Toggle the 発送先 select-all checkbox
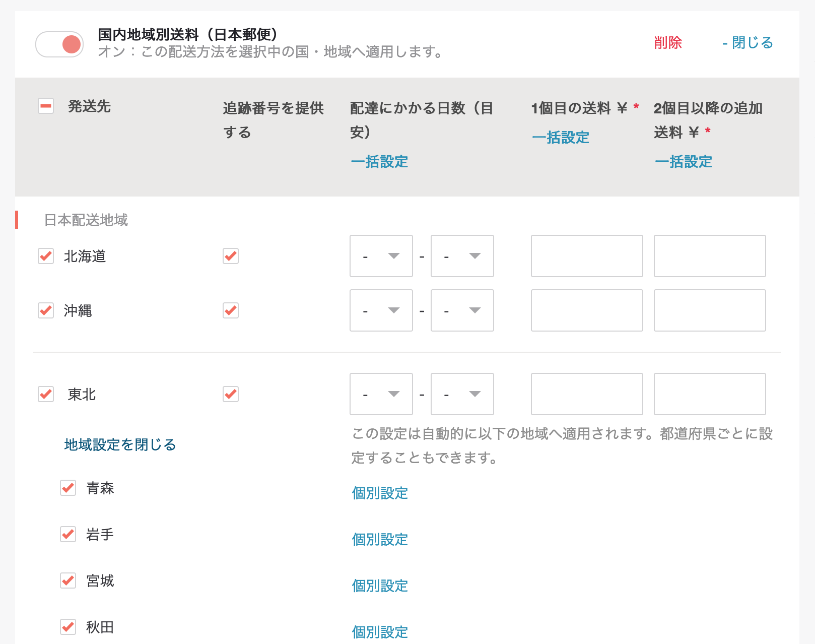 [x=46, y=106]
